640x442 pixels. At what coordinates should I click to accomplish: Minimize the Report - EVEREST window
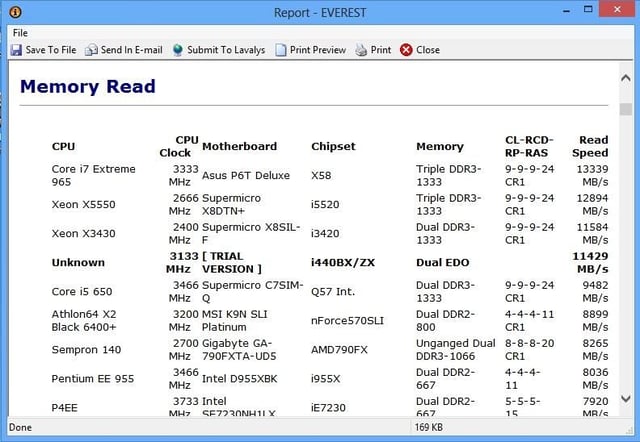pyautogui.click(x=566, y=11)
